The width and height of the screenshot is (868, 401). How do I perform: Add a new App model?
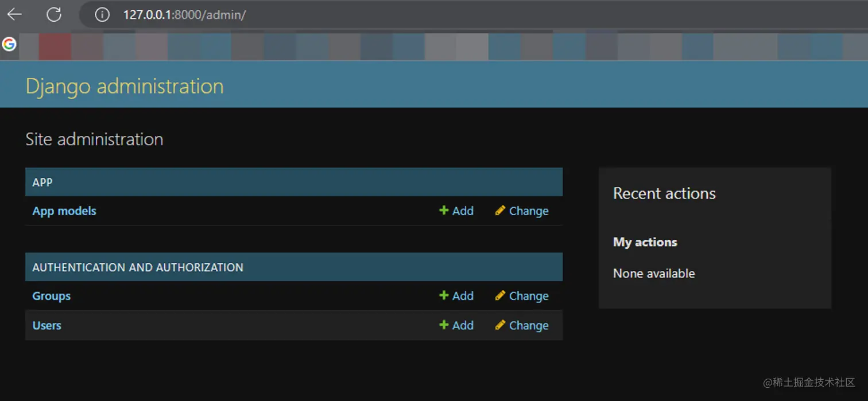click(456, 211)
